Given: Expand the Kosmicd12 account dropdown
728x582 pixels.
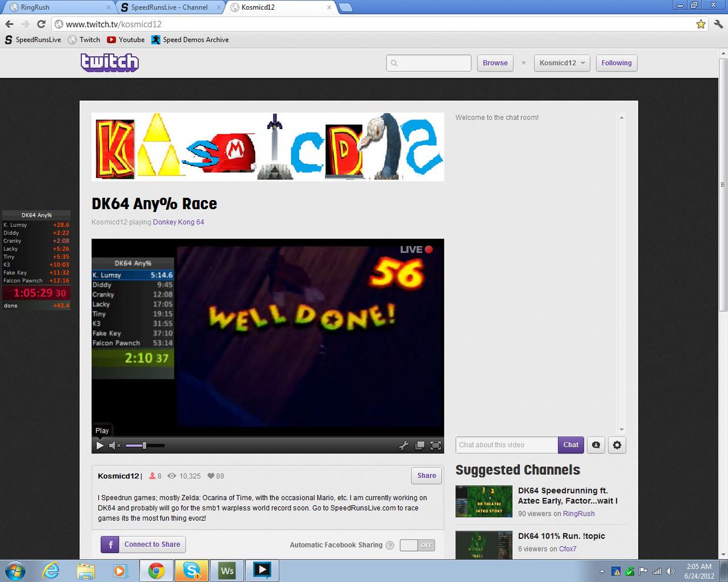Looking at the screenshot, I should coord(562,63).
